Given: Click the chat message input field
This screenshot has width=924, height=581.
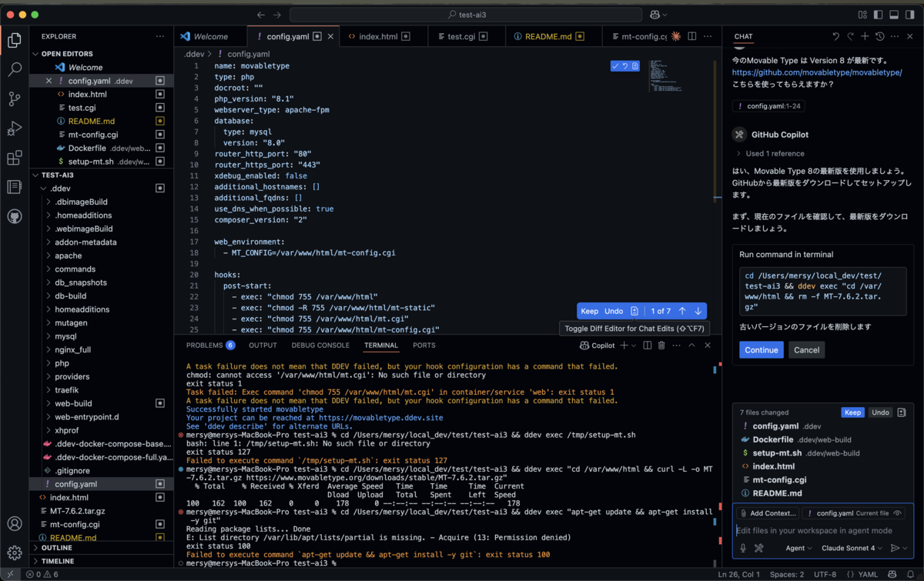Looking at the screenshot, I should point(822,530).
